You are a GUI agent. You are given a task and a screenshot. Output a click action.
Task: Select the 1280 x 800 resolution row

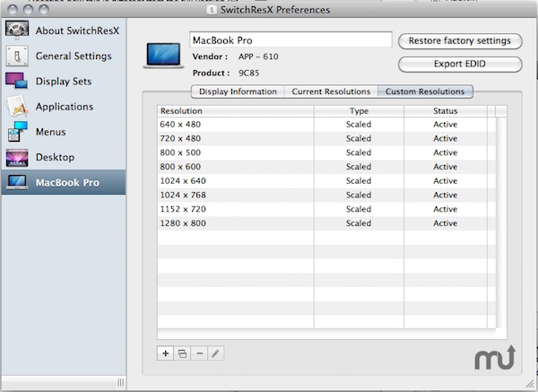click(x=326, y=223)
